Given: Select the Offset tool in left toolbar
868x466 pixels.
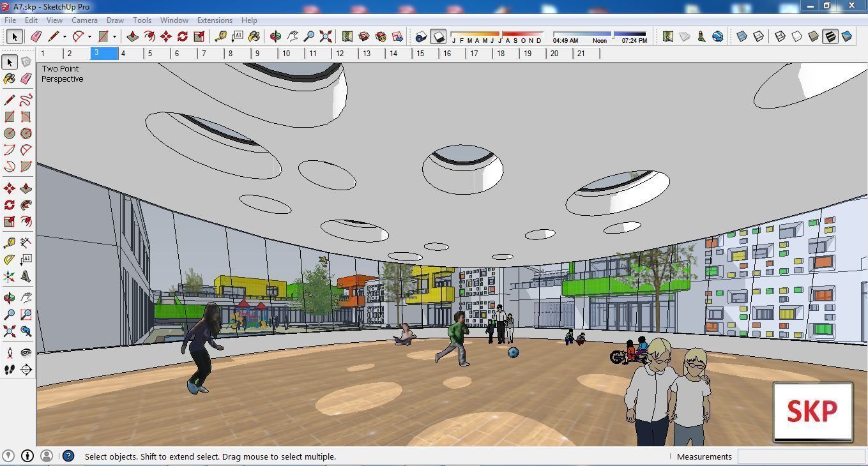Looking at the screenshot, I should pos(26,222).
